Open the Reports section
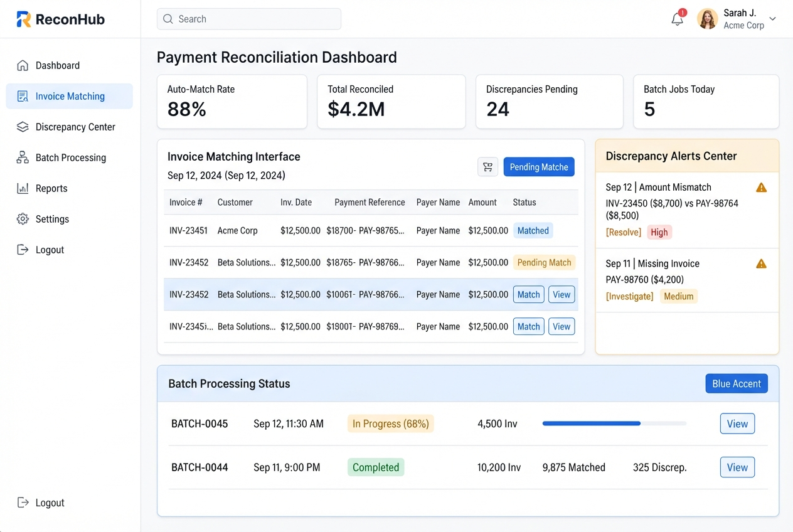The height and width of the screenshot is (532, 793). (x=69, y=188)
